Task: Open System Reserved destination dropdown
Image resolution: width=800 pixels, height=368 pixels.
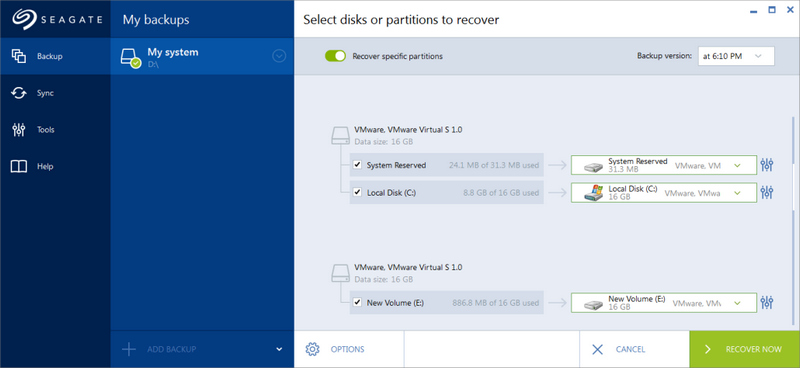Action: point(664,165)
